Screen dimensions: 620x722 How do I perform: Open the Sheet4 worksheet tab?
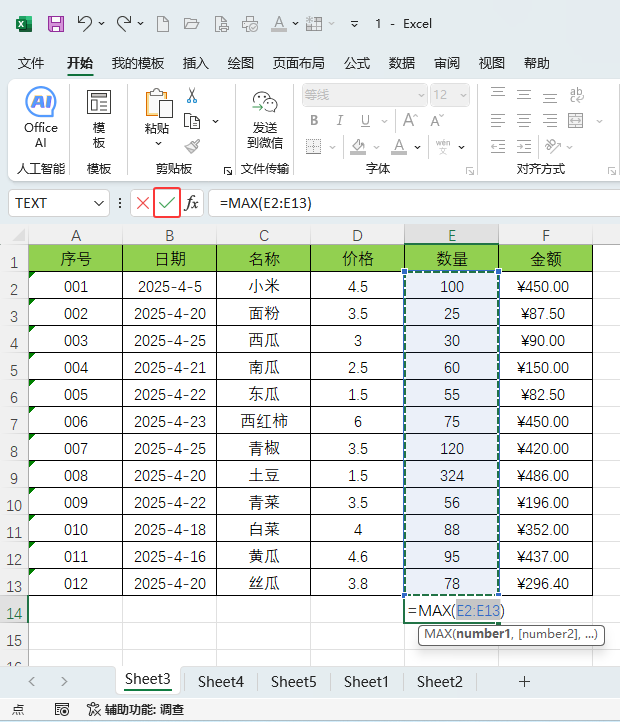pos(221,681)
